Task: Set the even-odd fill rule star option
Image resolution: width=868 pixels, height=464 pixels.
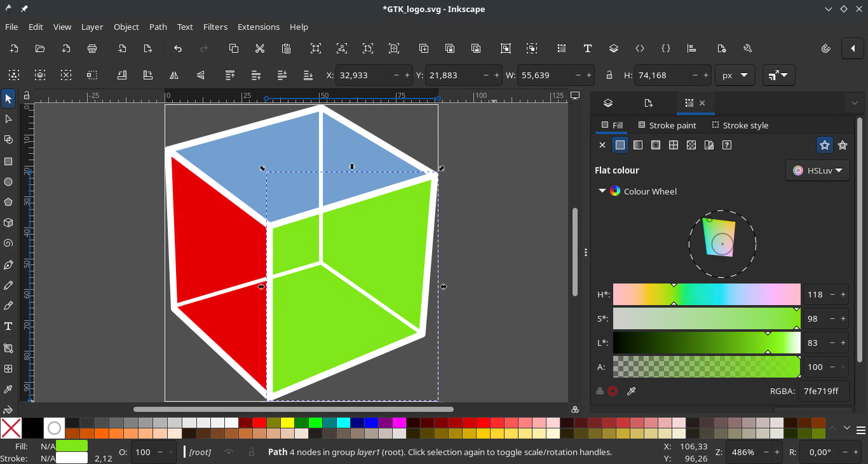Action: pyautogui.click(x=825, y=145)
